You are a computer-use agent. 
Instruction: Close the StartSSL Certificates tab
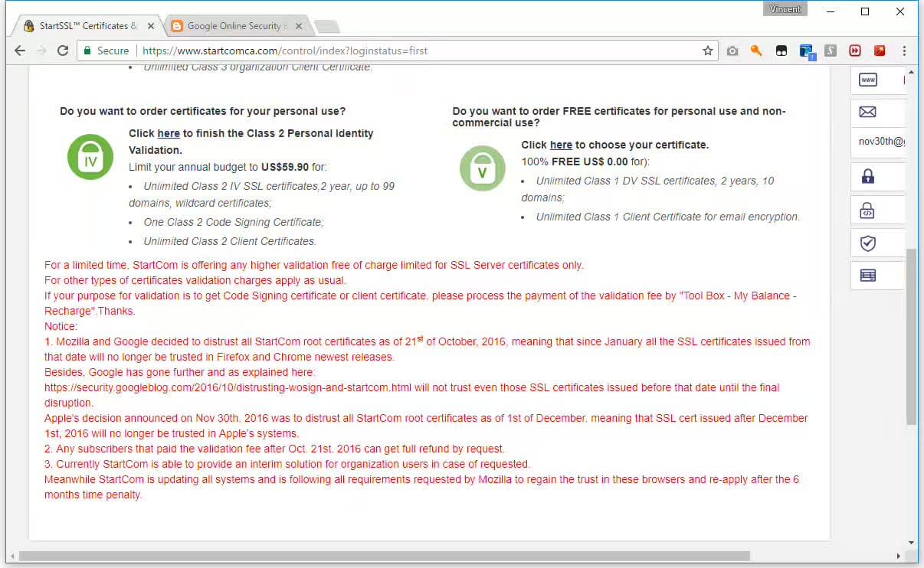151,26
